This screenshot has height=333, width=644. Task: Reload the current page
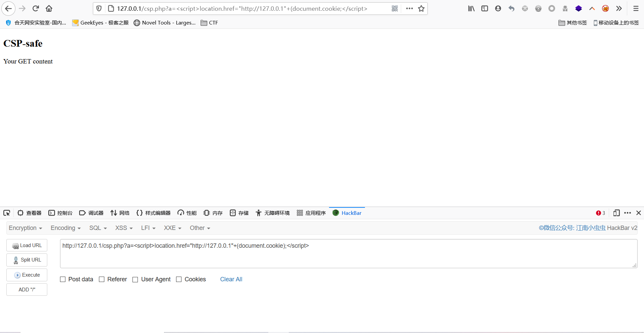36,8
